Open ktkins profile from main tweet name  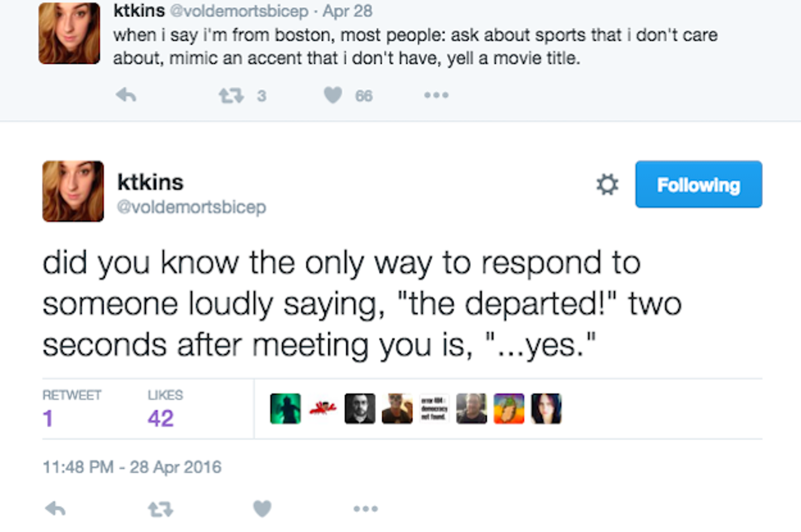151,182
